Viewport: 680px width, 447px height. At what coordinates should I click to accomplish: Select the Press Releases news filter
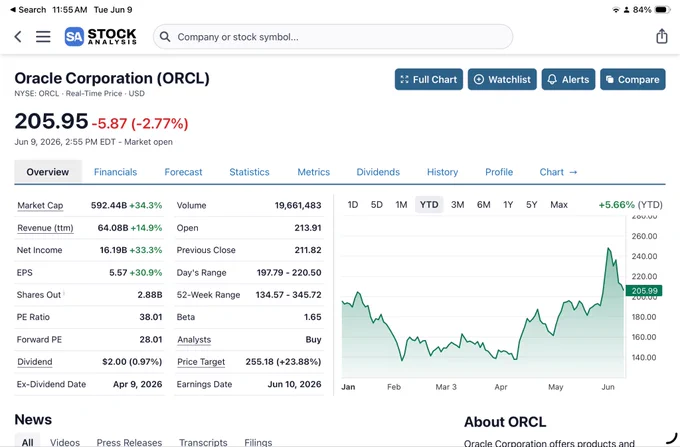129,442
